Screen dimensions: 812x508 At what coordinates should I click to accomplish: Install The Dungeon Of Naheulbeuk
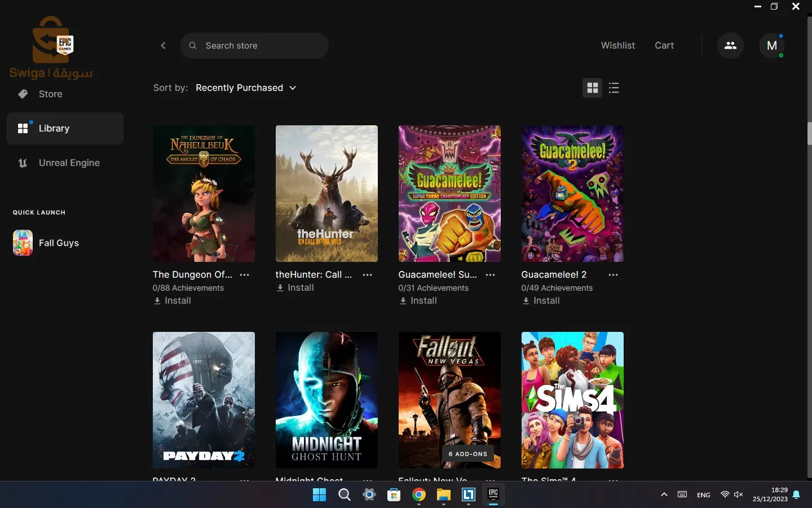point(173,301)
